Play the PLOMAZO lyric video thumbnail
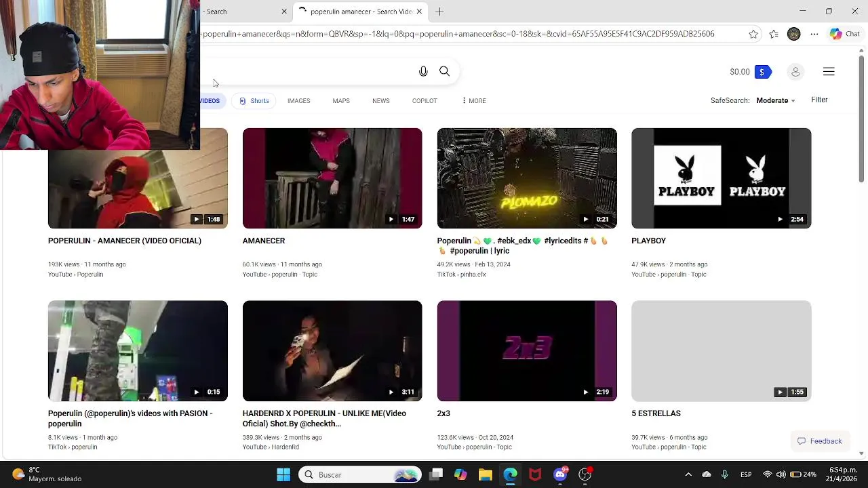 tap(527, 178)
